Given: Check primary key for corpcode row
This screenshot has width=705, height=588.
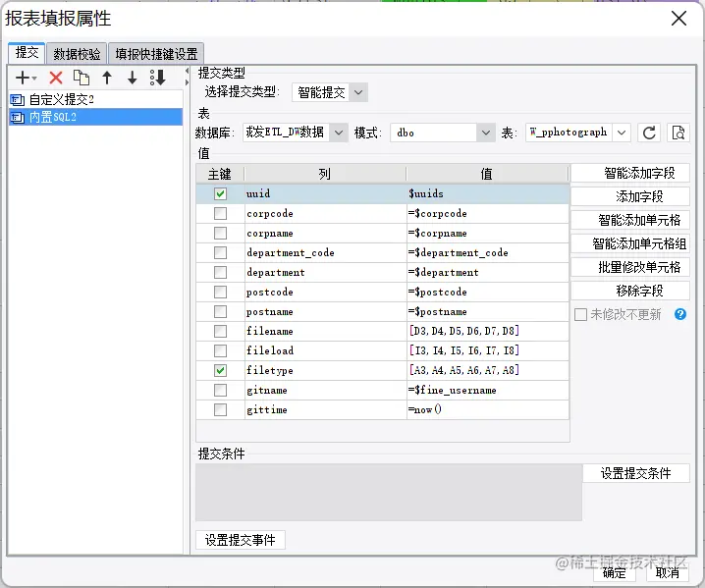Looking at the screenshot, I should (x=220, y=214).
